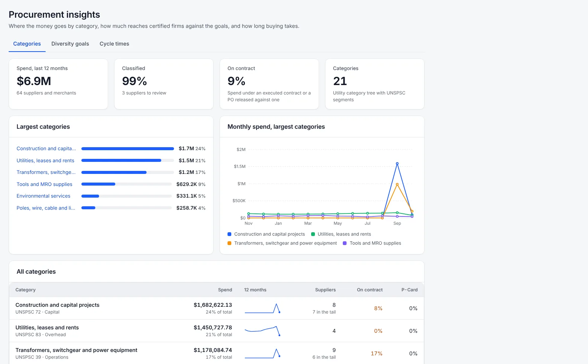Sort by the Suppliers column header
The height and width of the screenshot is (364, 588).
point(325,290)
